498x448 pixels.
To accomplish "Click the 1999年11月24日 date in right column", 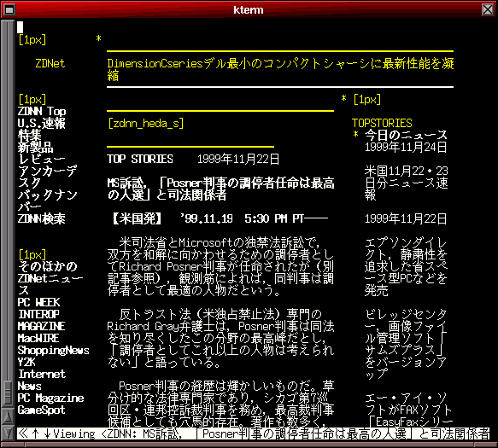I will (406, 148).
